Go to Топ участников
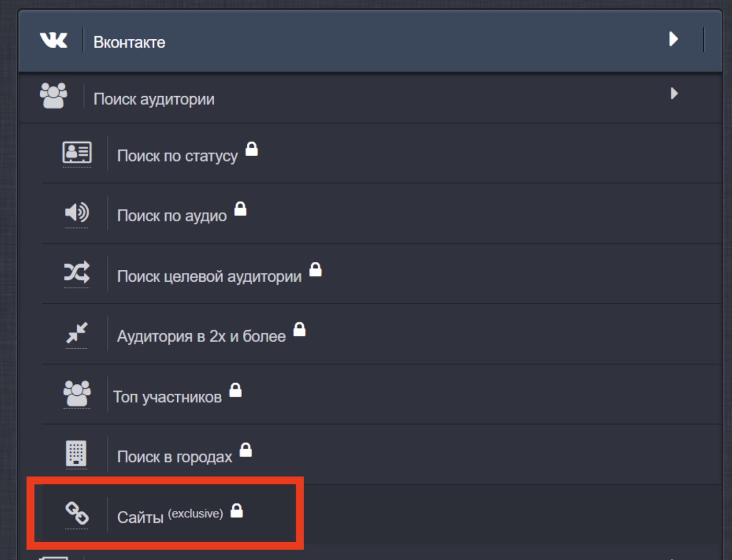The width and height of the screenshot is (732, 560). pyautogui.click(x=167, y=397)
